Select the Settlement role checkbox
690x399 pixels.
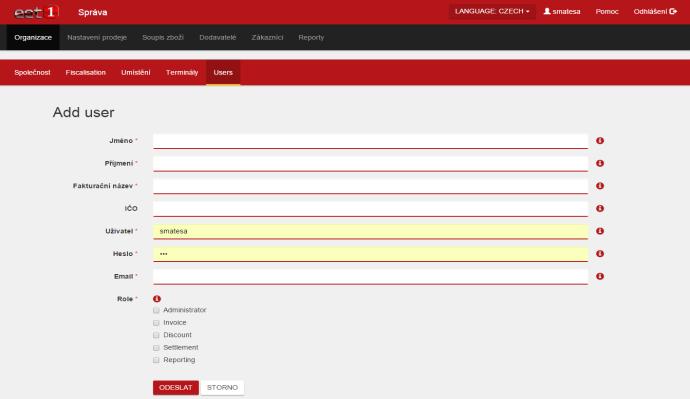156,348
